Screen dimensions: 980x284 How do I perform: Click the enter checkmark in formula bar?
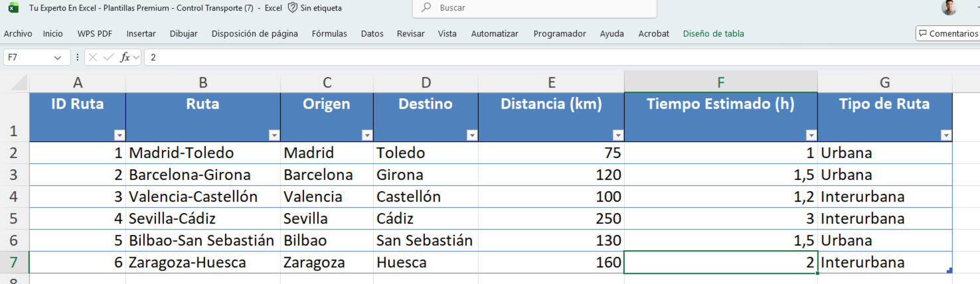point(108,58)
